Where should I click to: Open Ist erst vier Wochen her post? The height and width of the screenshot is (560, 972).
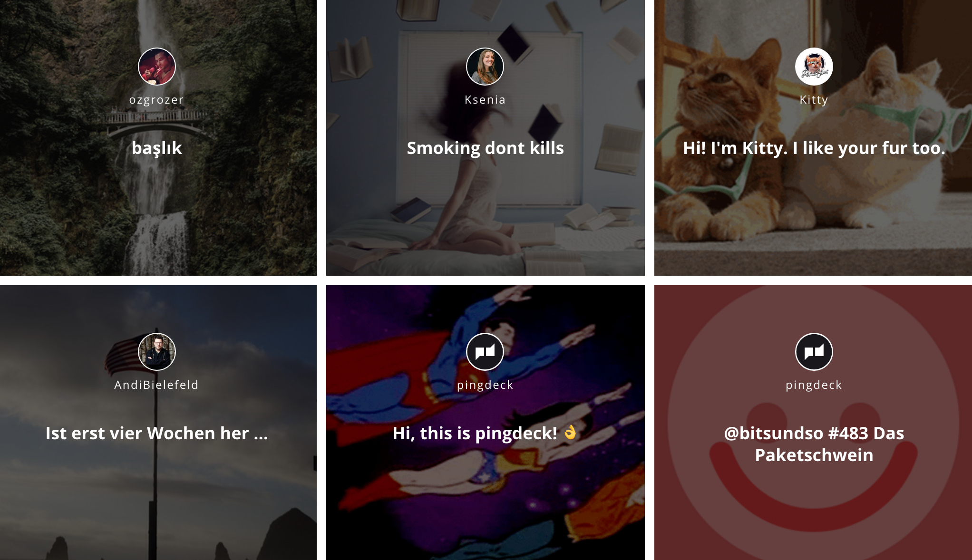pos(157,433)
